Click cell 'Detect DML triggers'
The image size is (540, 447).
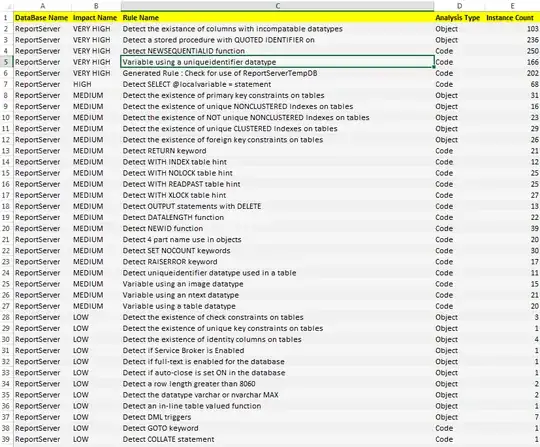(x=277, y=417)
